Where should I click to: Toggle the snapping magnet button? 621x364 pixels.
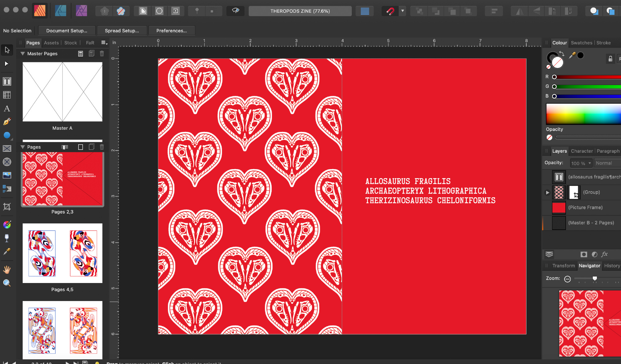[x=390, y=11]
